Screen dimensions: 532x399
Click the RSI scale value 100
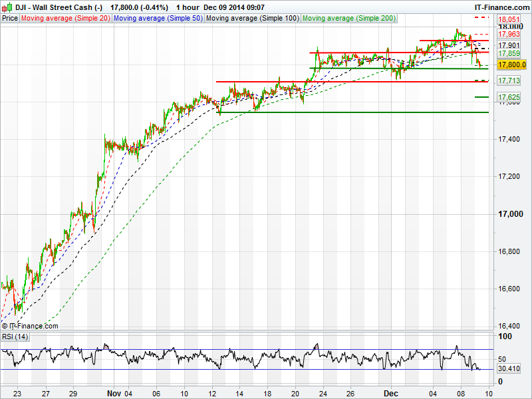tap(505, 336)
